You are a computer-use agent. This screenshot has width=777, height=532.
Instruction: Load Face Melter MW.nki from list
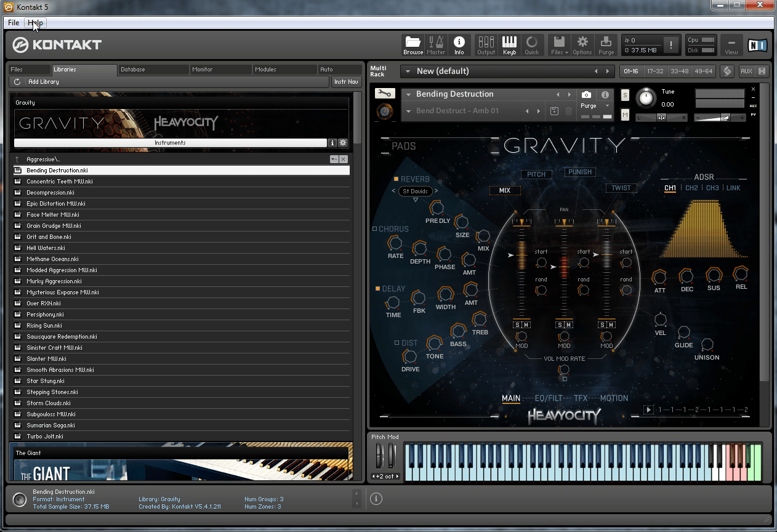[181, 215]
